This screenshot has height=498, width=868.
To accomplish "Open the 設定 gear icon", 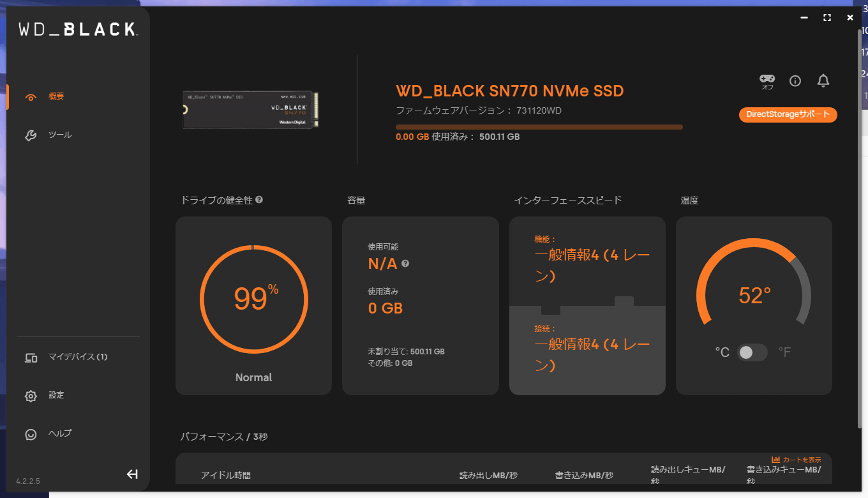I will (x=31, y=396).
